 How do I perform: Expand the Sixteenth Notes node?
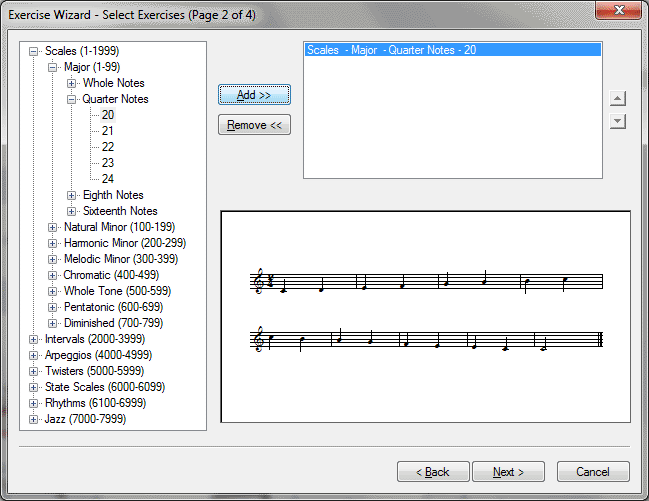pyautogui.click(x=71, y=212)
